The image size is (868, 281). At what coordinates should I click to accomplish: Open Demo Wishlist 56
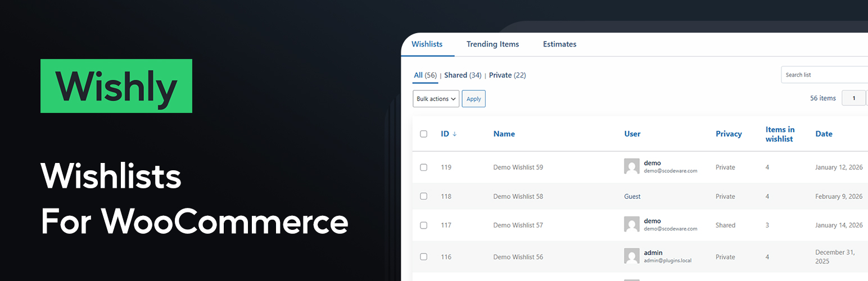[x=518, y=257]
